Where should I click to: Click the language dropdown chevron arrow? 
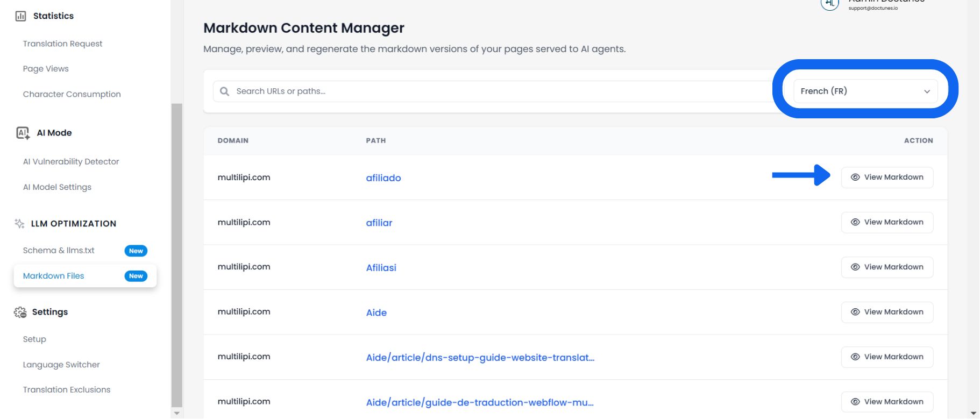pos(927,91)
